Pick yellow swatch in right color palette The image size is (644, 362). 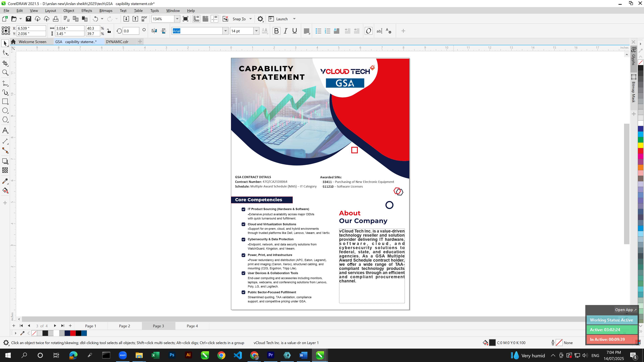click(x=640, y=145)
